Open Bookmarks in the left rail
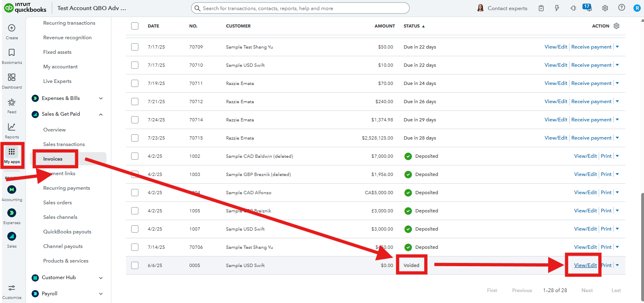Image resolution: width=644 pixels, height=303 pixels. (x=12, y=53)
